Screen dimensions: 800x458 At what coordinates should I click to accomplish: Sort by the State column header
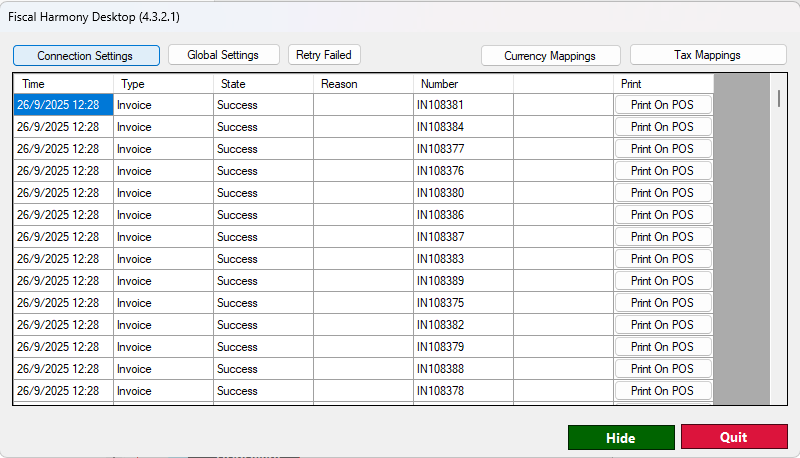[x=263, y=84]
